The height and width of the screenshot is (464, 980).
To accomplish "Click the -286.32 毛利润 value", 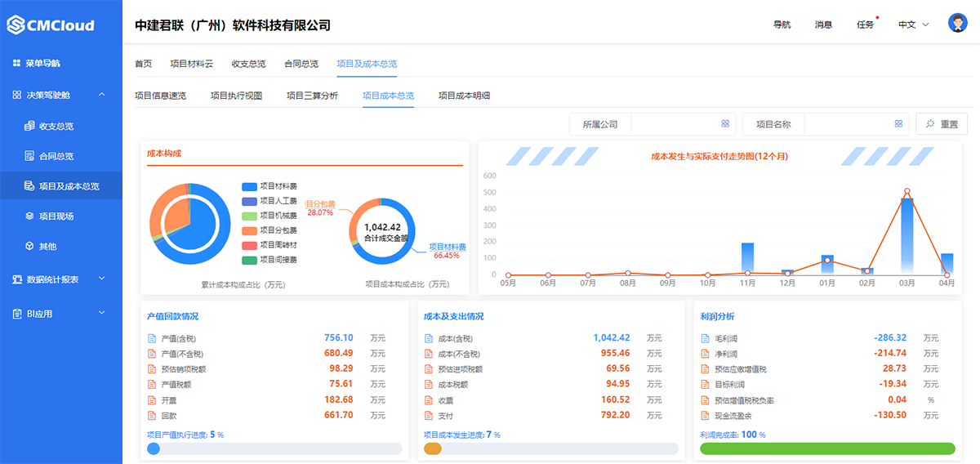I will click(x=890, y=337).
